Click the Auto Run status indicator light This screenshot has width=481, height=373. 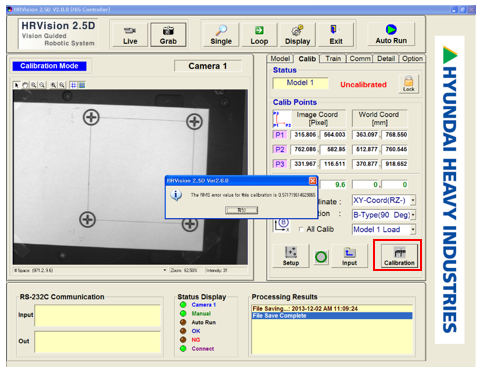(x=183, y=322)
